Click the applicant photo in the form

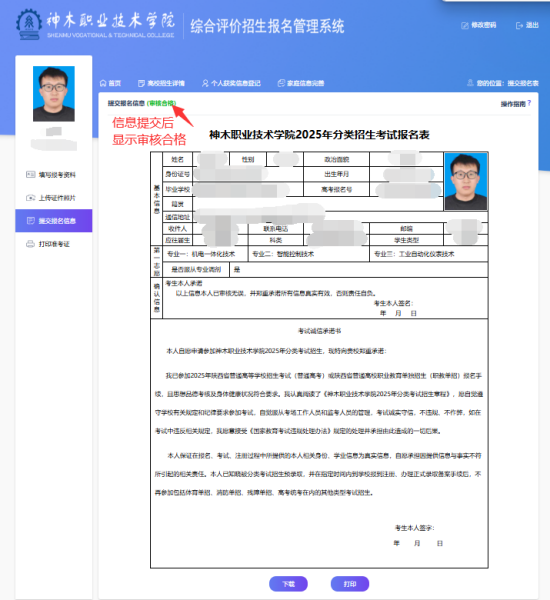466,181
